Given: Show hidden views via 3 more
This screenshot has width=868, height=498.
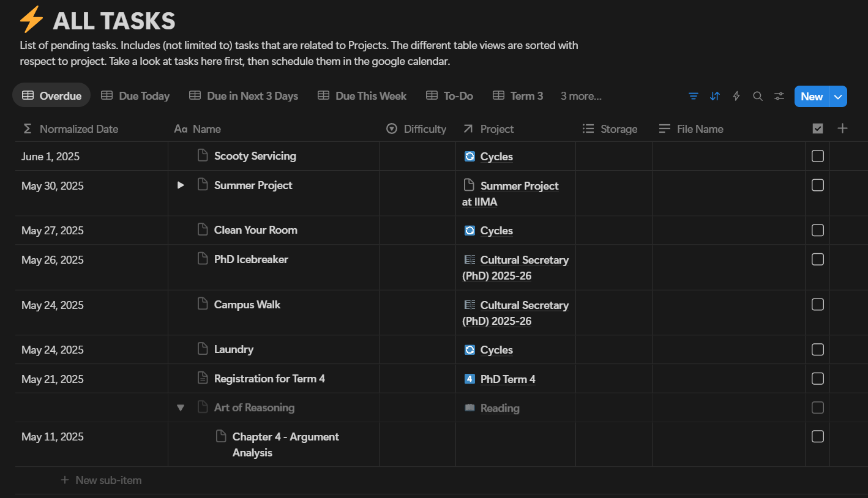Looking at the screenshot, I should (581, 96).
